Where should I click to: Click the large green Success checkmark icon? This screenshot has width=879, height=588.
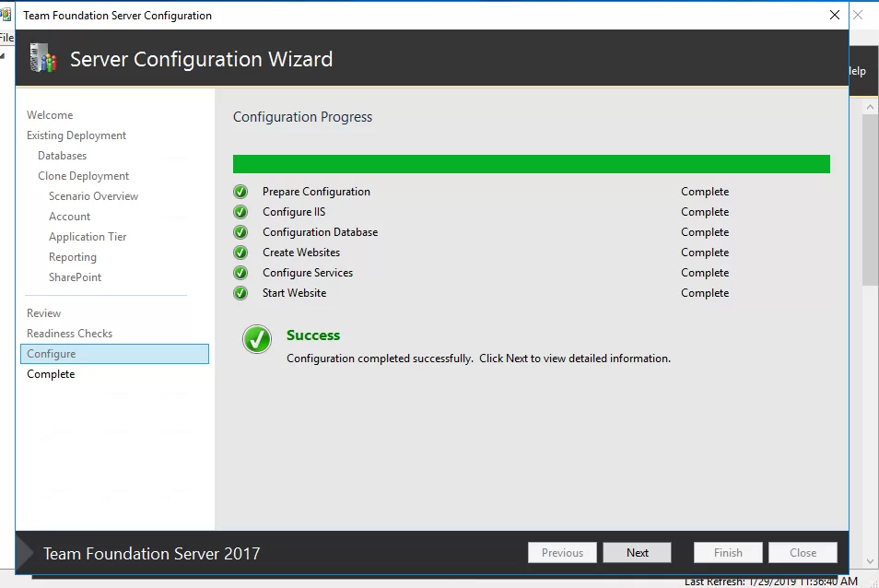[x=257, y=339]
